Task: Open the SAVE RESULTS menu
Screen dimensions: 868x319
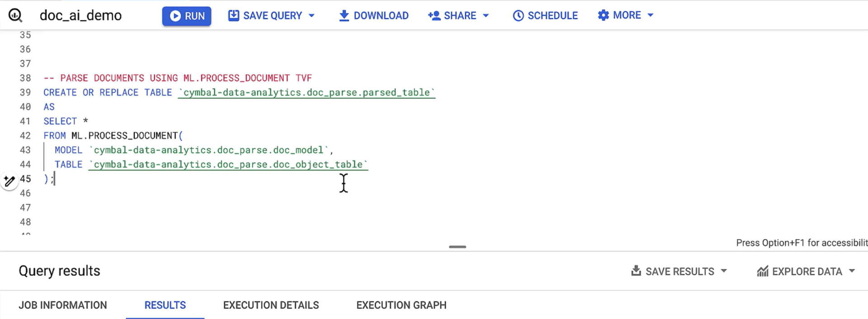Action: coord(679,271)
